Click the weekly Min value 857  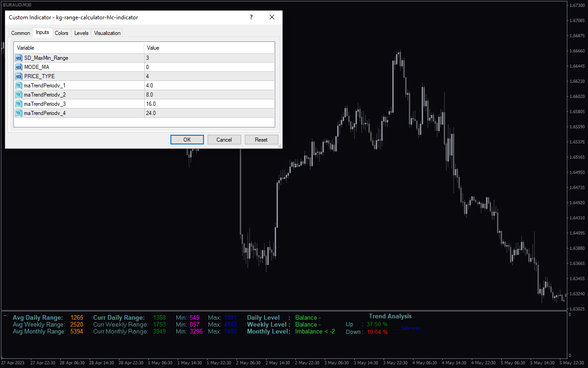pos(195,325)
